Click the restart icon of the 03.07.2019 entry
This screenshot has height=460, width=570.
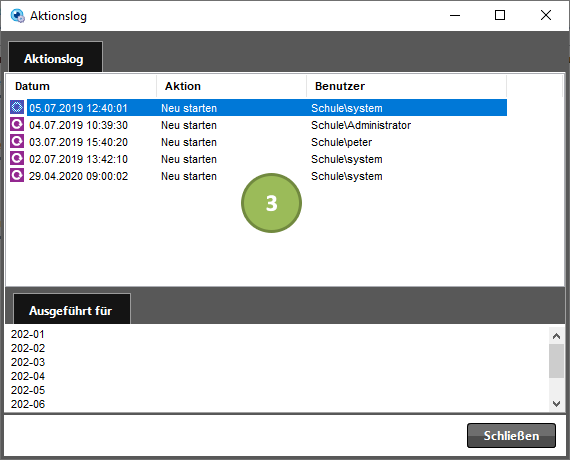[17, 141]
